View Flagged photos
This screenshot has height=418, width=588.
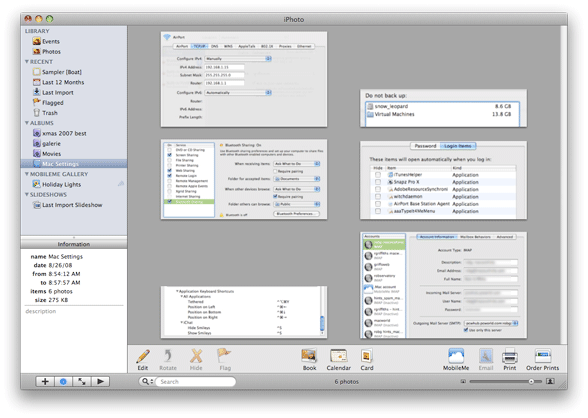(x=48, y=102)
